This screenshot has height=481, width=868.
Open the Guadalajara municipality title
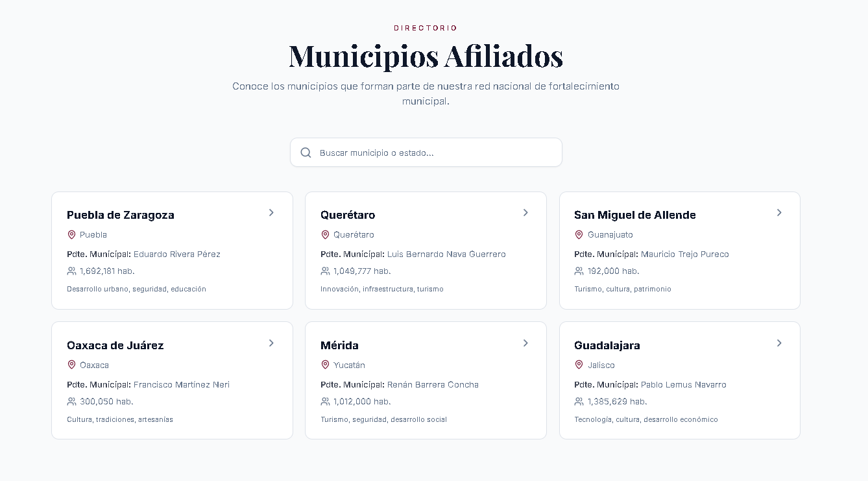pos(607,345)
